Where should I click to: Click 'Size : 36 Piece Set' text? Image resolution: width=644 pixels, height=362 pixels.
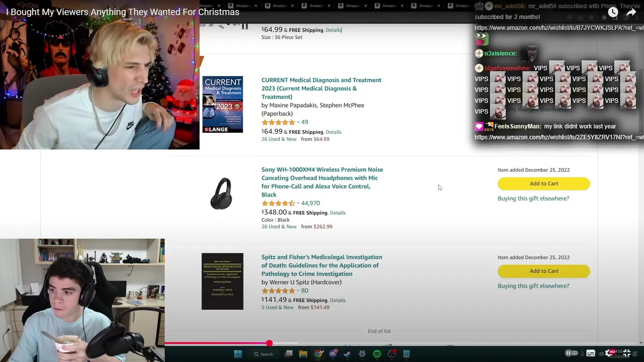pos(282,37)
